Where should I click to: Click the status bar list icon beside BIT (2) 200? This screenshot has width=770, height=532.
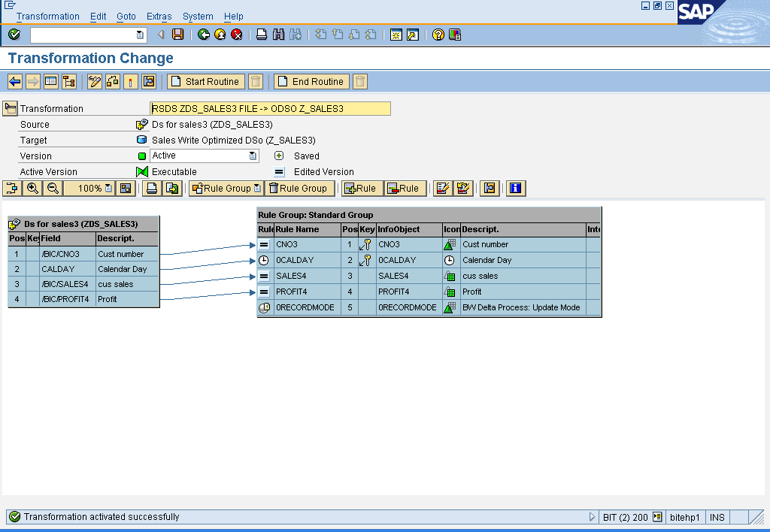657,517
